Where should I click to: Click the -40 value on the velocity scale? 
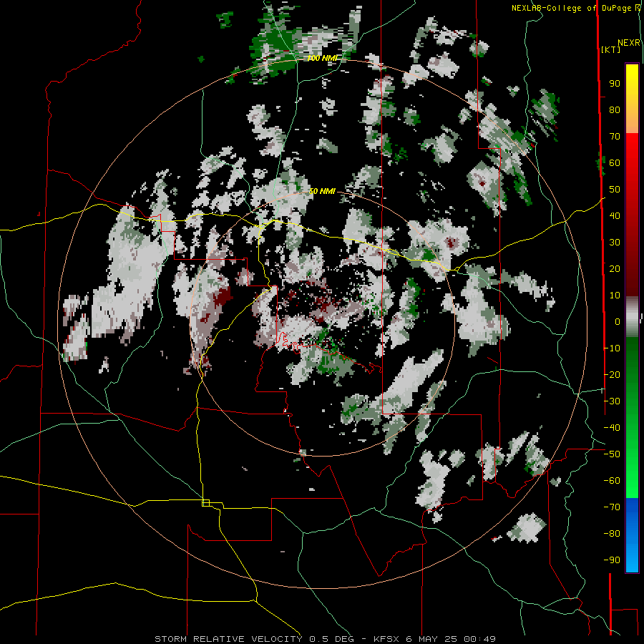pos(612,428)
